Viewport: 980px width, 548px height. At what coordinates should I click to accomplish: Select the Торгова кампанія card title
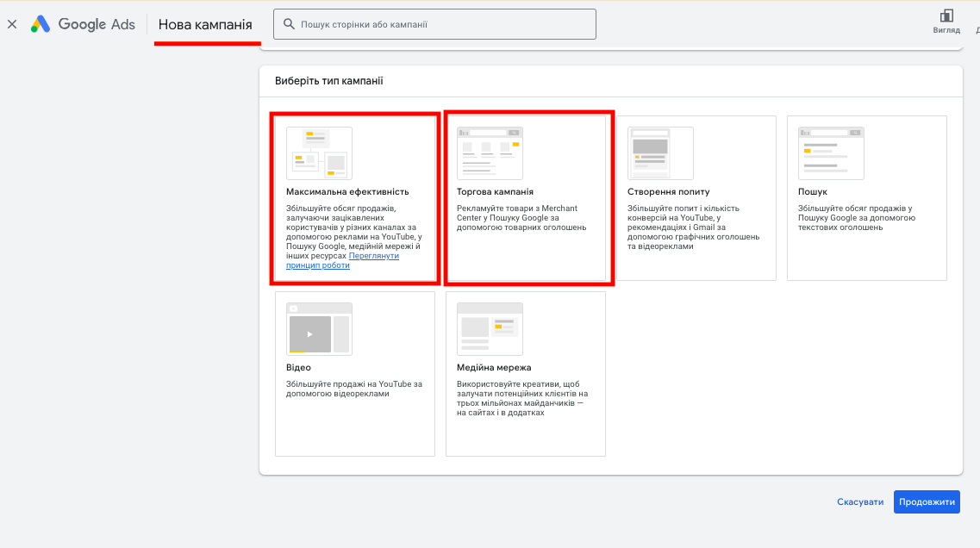tap(495, 192)
